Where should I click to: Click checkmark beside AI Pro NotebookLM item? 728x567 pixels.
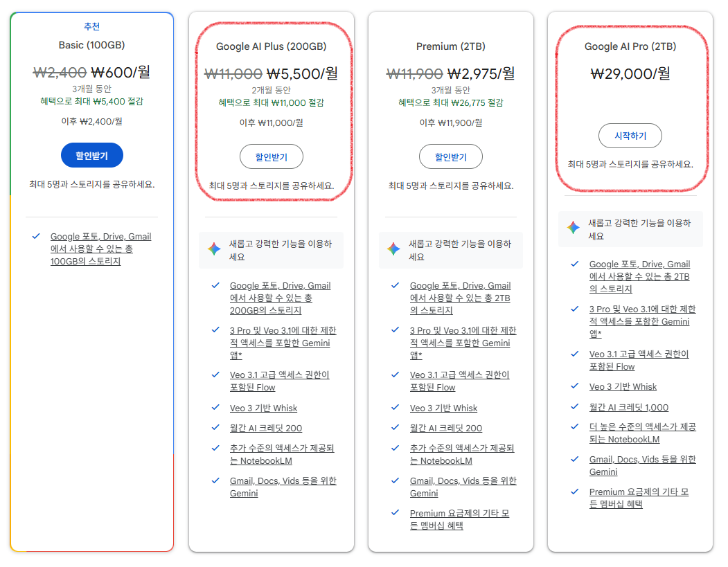point(575,426)
